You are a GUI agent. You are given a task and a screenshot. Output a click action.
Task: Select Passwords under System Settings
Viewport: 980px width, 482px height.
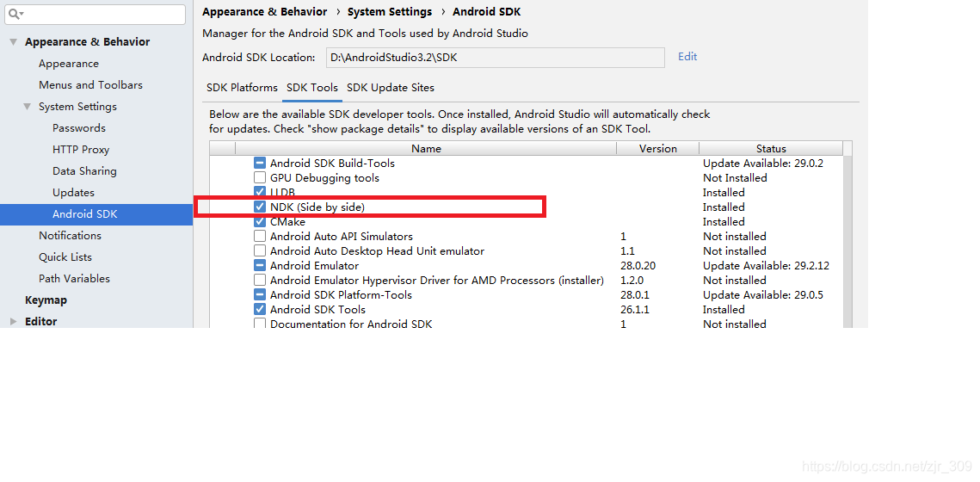(x=79, y=128)
